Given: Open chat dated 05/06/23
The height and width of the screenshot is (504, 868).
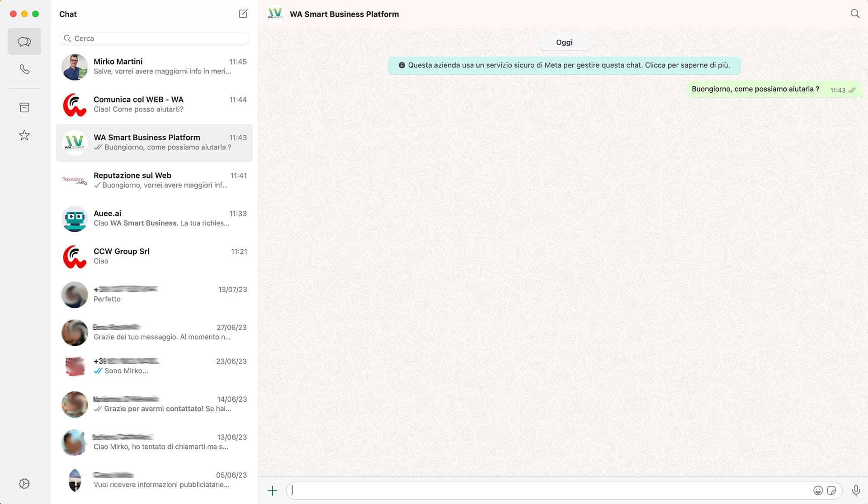Looking at the screenshot, I should click(154, 480).
